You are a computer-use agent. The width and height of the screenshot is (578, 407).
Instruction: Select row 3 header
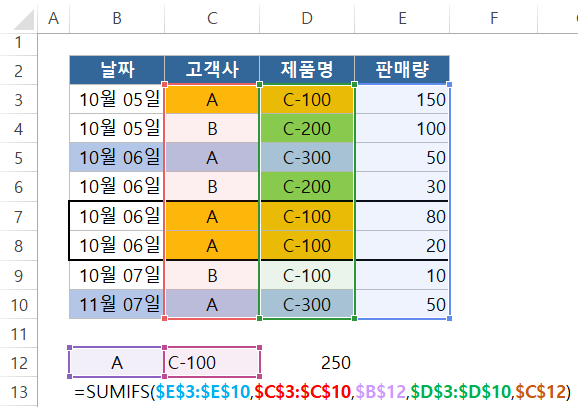click(18, 99)
